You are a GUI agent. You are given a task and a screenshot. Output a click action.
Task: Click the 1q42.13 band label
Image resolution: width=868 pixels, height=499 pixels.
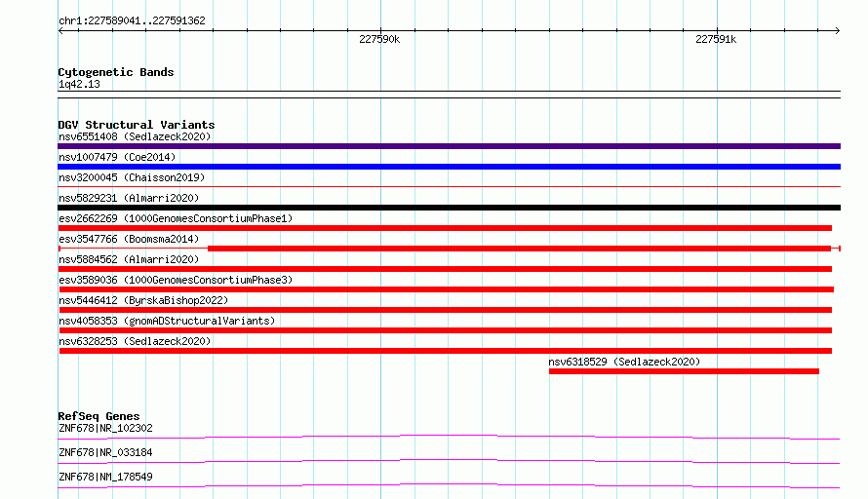[79, 84]
